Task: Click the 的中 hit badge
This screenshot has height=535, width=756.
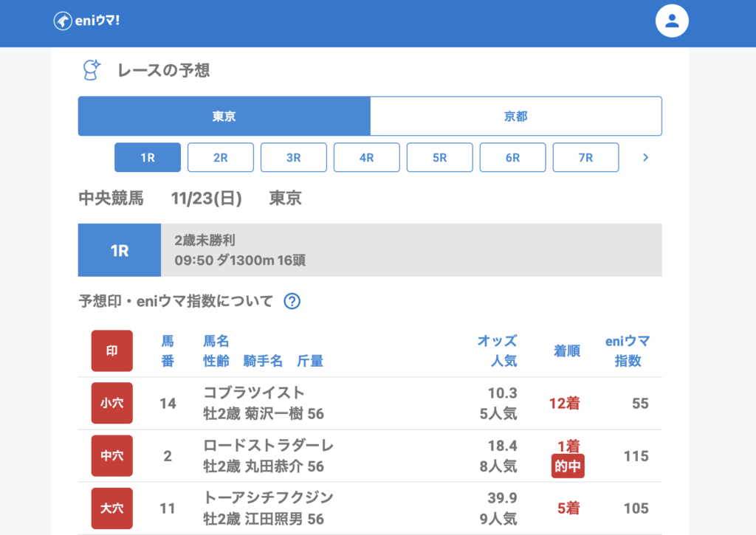Action: click(568, 467)
